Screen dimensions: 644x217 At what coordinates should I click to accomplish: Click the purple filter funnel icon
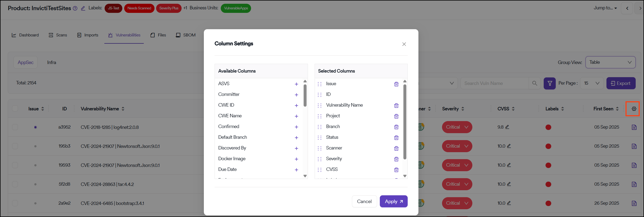point(550,83)
